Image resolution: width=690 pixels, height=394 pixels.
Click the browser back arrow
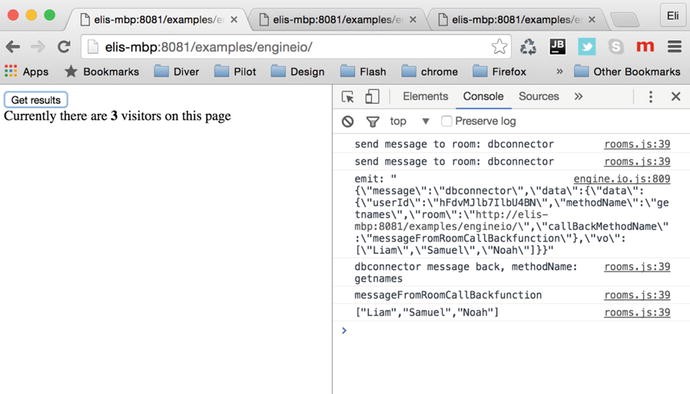coord(13,47)
